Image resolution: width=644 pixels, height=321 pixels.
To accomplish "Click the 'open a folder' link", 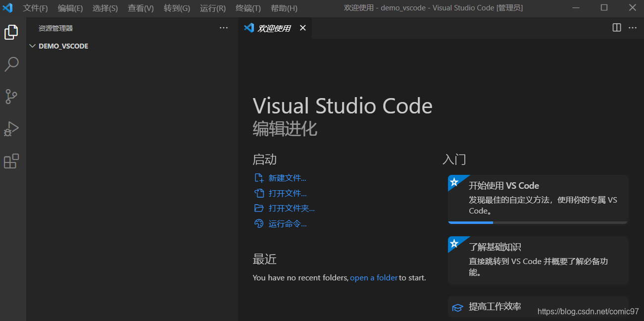I will point(374,277).
